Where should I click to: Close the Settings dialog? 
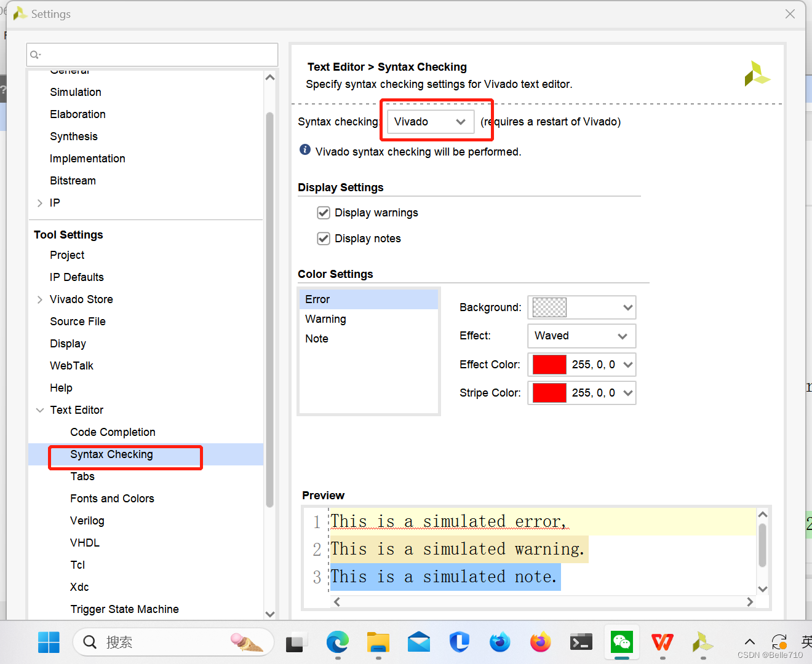790,14
